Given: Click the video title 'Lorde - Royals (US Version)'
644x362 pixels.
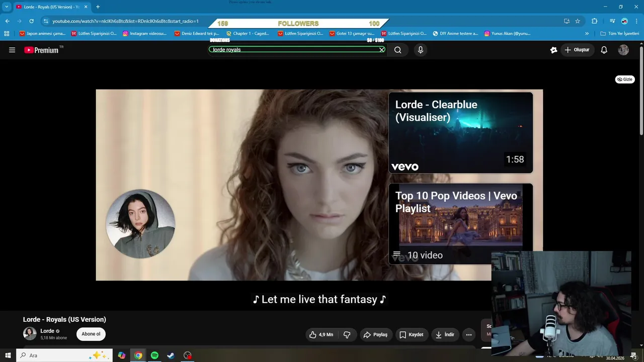Looking at the screenshot, I should [x=64, y=319].
